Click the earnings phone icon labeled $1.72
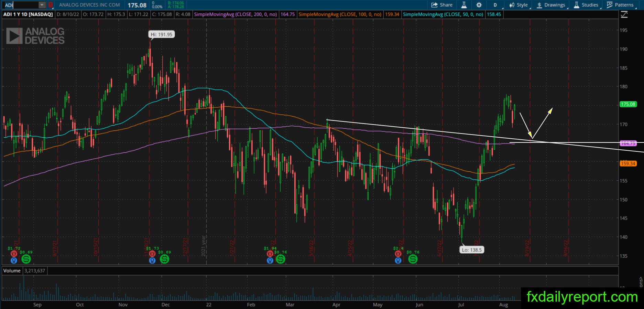The width and height of the screenshot is (644, 309). (x=13, y=254)
